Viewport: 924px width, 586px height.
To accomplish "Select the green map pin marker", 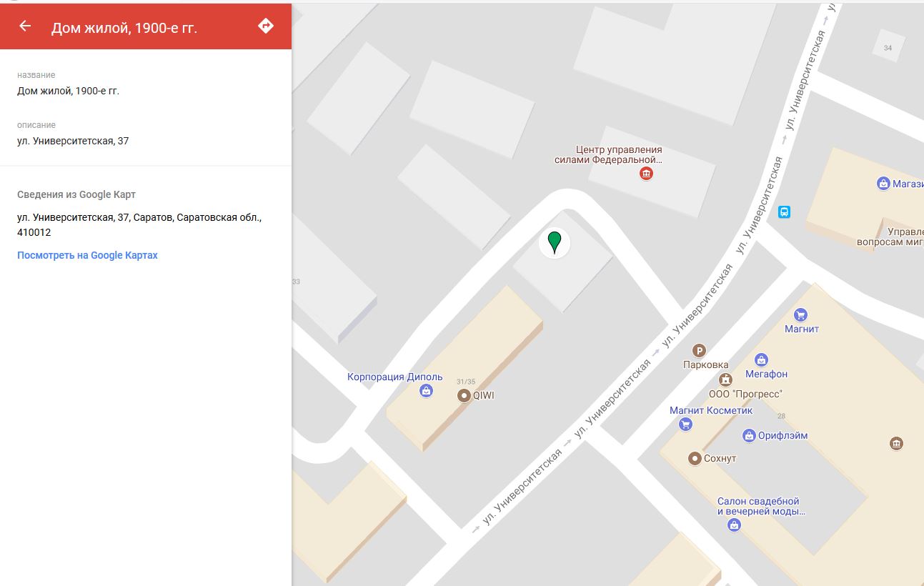I will point(554,242).
